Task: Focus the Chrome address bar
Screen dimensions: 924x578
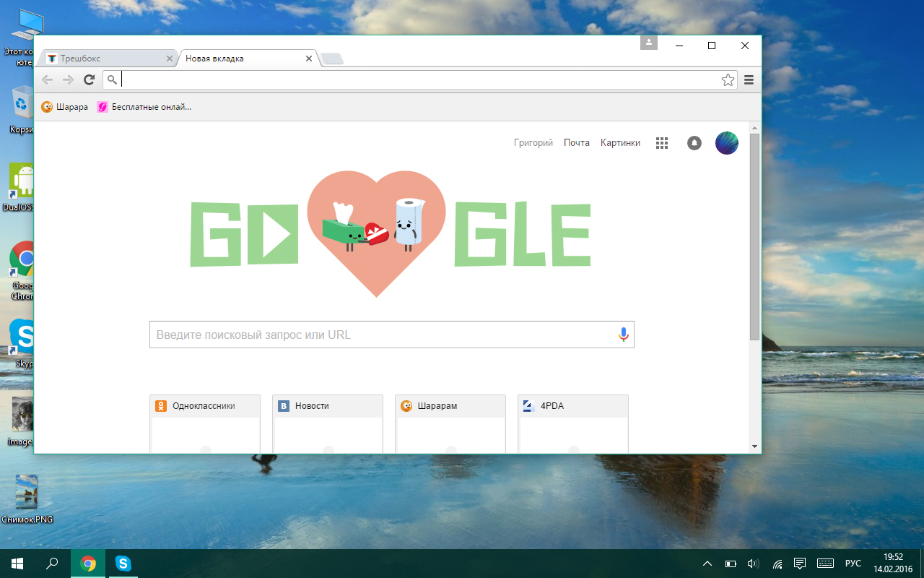Action: (x=419, y=79)
